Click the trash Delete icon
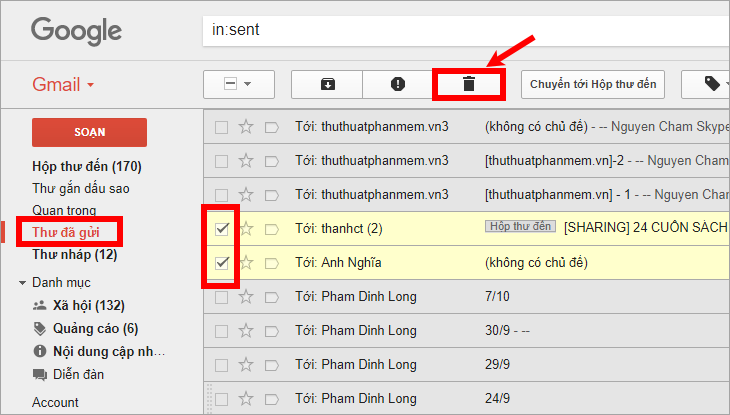 tap(469, 84)
